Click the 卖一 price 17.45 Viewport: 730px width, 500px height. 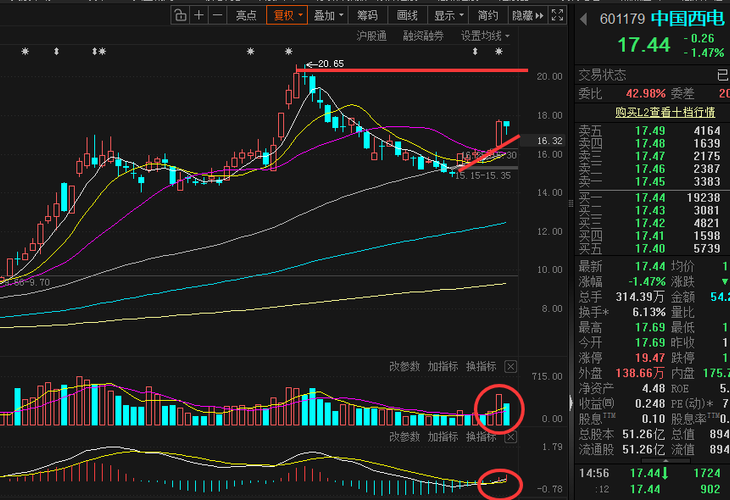point(650,182)
